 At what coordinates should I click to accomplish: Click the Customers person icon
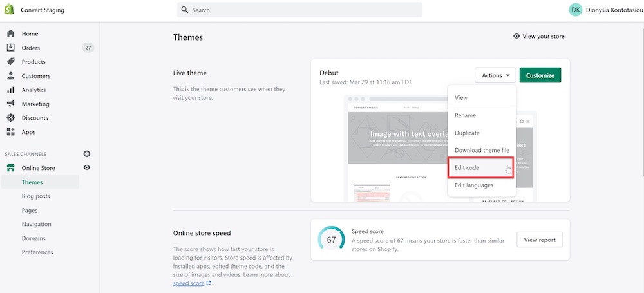point(11,75)
